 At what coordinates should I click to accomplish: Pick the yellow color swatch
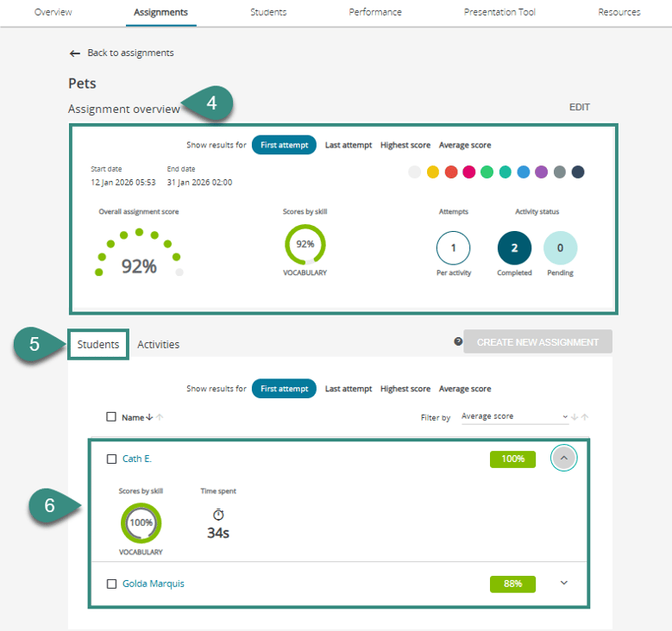(433, 172)
